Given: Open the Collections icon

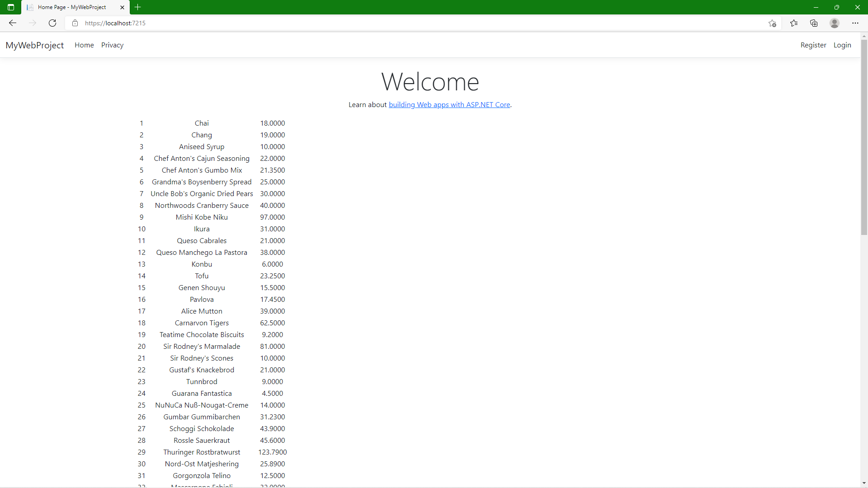Looking at the screenshot, I should 814,23.
